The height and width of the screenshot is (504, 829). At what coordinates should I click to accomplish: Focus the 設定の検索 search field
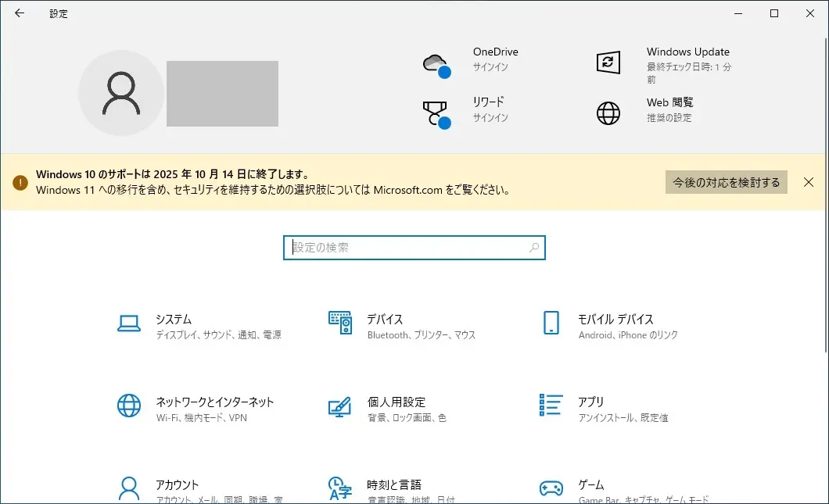414,247
